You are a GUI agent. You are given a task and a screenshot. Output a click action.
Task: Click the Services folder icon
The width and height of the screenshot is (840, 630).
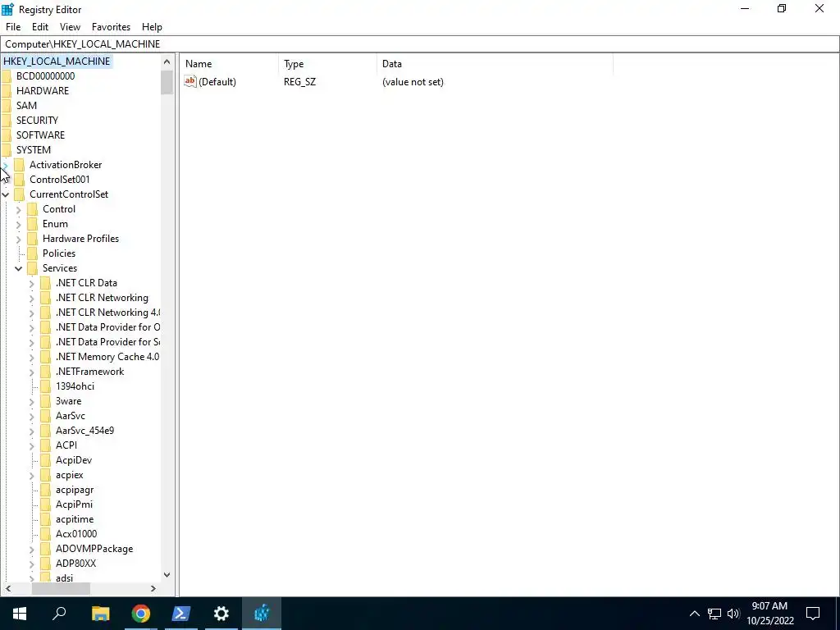tap(33, 268)
